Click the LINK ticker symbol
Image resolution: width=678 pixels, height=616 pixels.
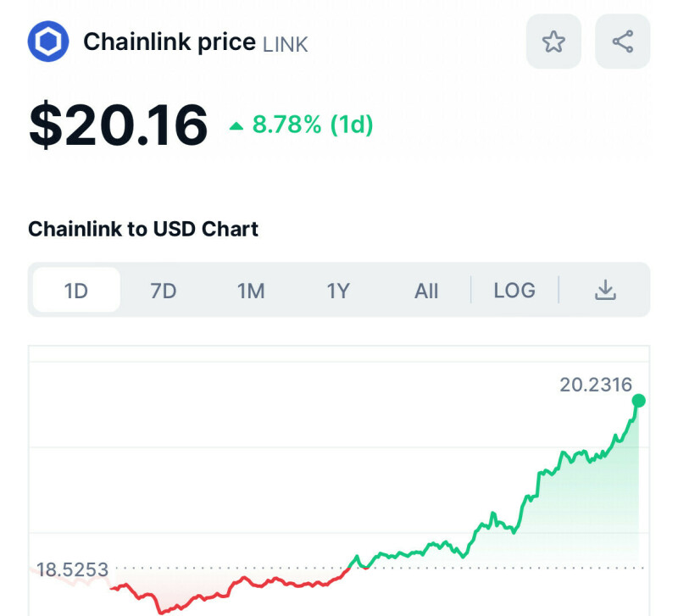[286, 44]
